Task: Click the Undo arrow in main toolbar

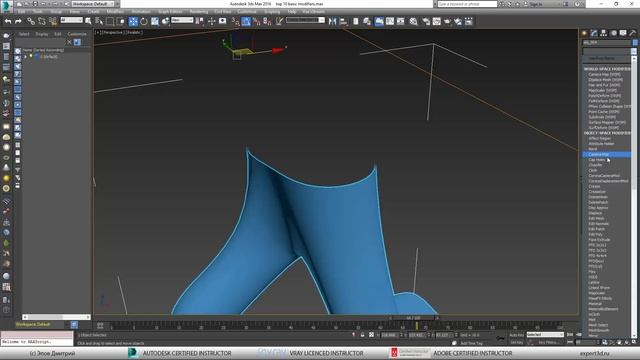Action: point(8,21)
